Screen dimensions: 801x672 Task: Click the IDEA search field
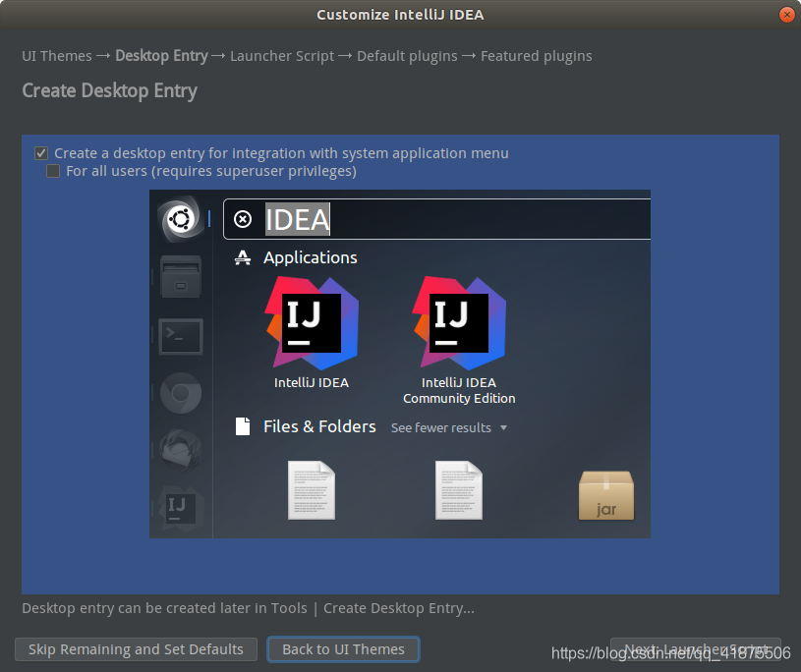click(x=436, y=219)
